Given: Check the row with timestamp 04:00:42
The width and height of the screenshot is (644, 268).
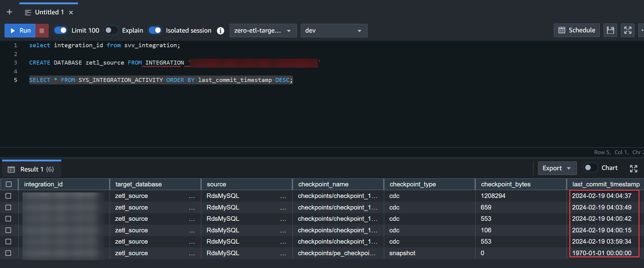Looking at the screenshot, I should 9,219.
